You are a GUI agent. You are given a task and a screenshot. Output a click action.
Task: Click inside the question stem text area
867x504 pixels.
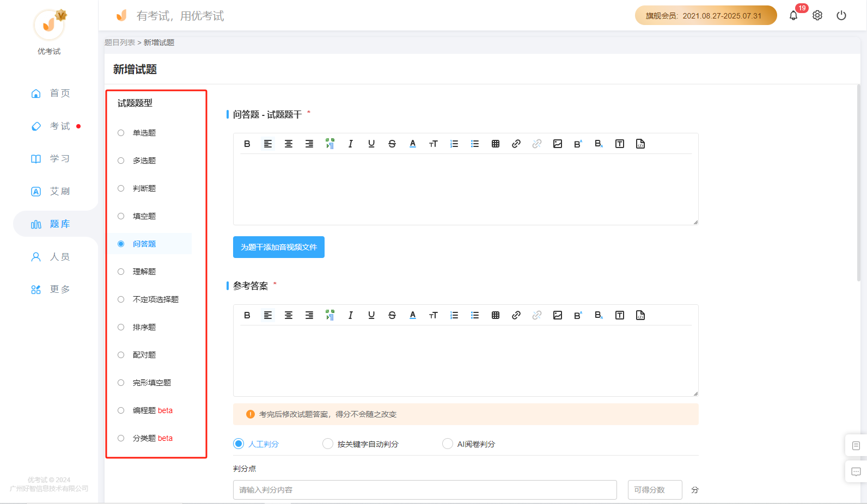click(466, 189)
